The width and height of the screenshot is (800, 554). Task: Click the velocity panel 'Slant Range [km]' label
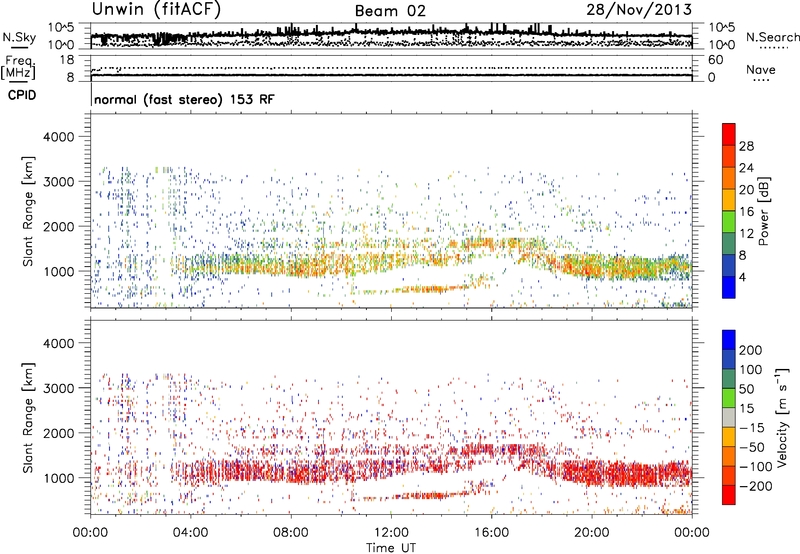pos(28,418)
